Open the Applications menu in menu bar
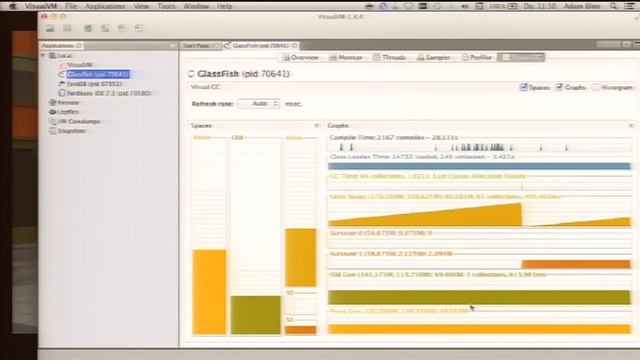 [x=105, y=6]
